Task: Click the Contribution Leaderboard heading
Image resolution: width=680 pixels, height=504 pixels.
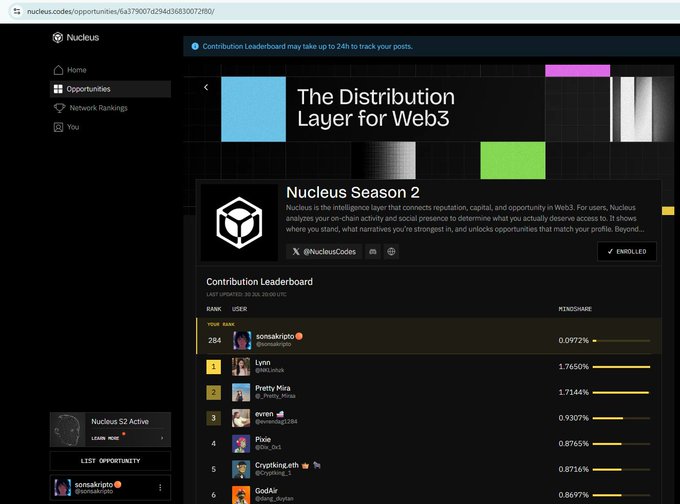Action: (259, 282)
